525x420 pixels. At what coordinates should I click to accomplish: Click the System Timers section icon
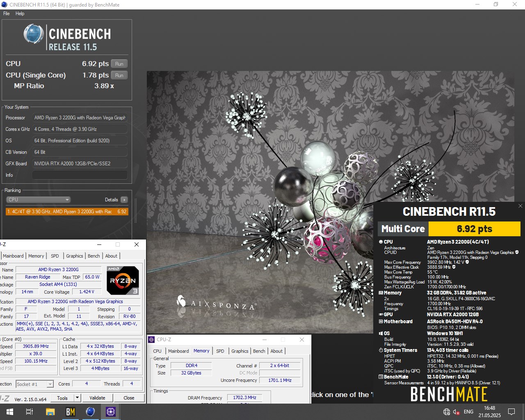click(381, 350)
